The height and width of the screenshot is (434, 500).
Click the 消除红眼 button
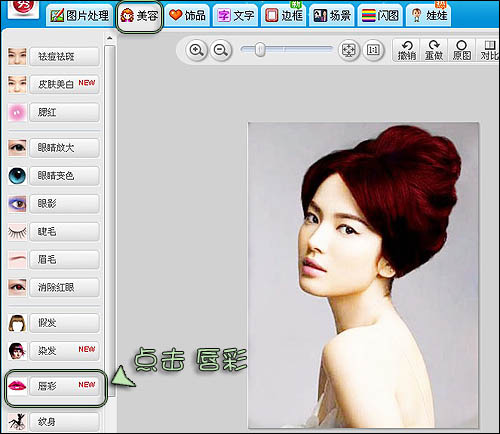64,287
